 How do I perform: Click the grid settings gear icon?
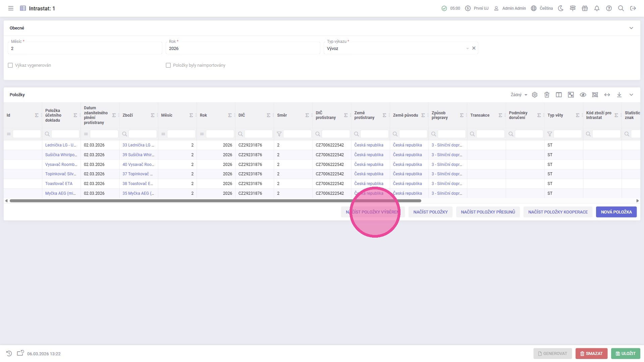pyautogui.click(x=535, y=95)
